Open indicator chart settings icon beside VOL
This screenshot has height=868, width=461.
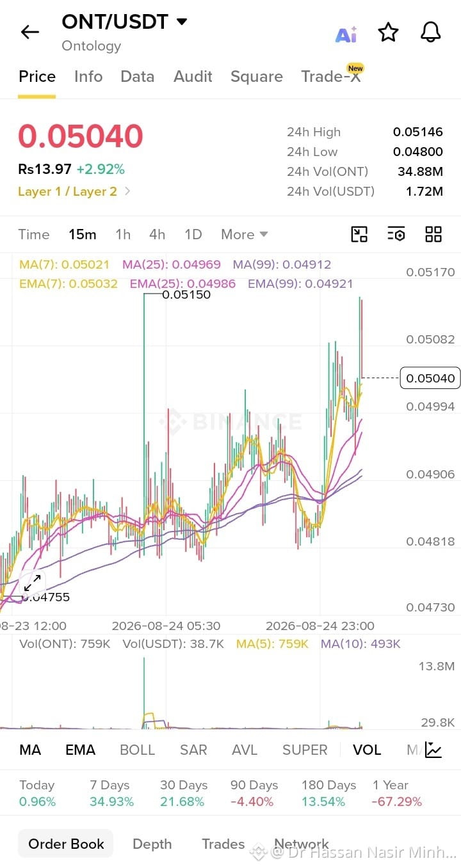[433, 750]
